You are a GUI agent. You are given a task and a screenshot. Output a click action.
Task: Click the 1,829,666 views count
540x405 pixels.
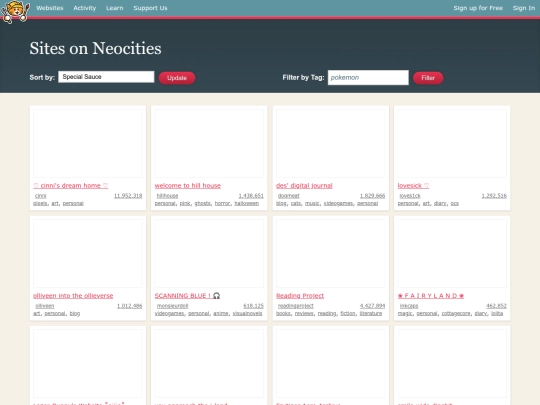click(x=372, y=196)
